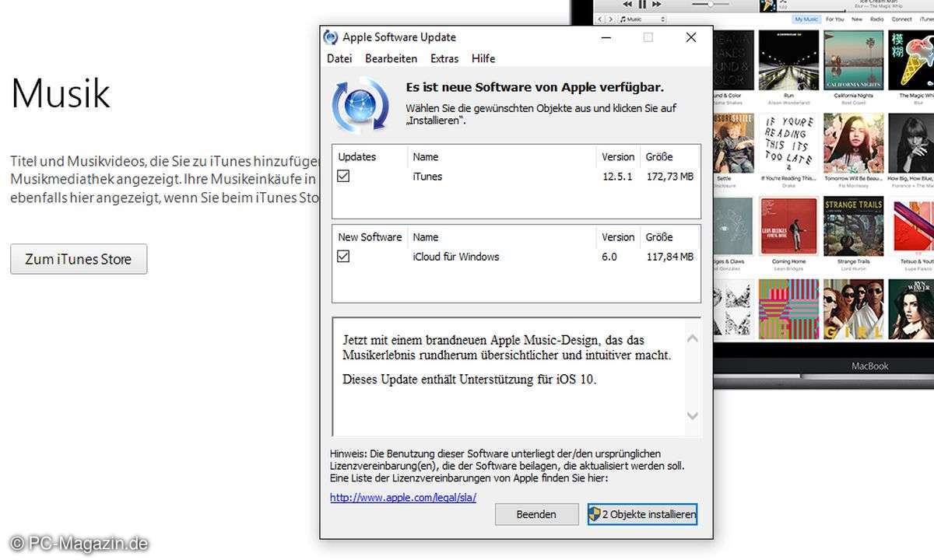
Task: Close the Apple Software Update window
Action: [x=690, y=37]
